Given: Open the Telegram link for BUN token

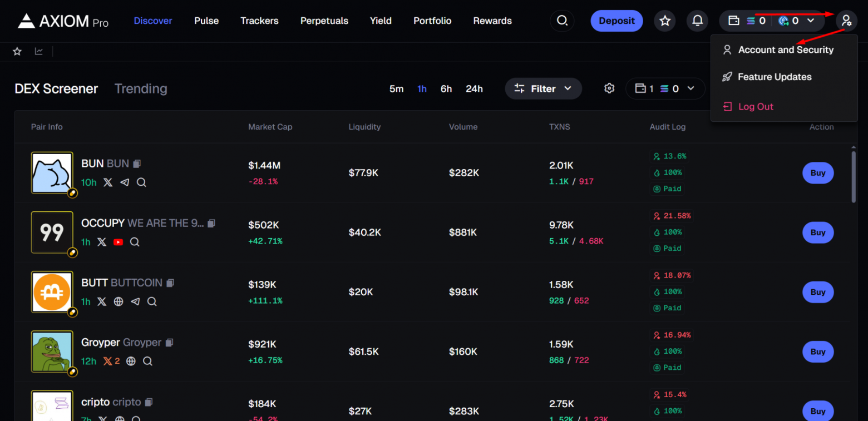Looking at the screenshot, I should (x=125, y=182).
